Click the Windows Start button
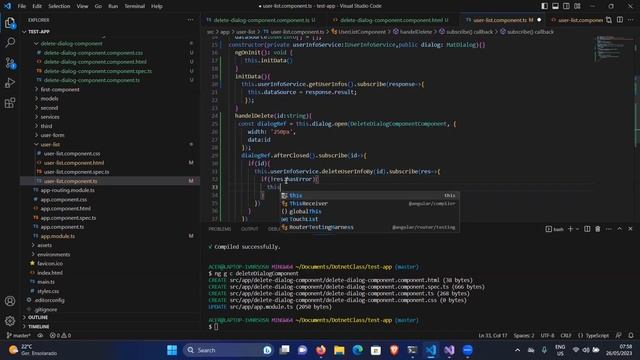The height and width of the screenshot is (360, 640). pos(172,350)
